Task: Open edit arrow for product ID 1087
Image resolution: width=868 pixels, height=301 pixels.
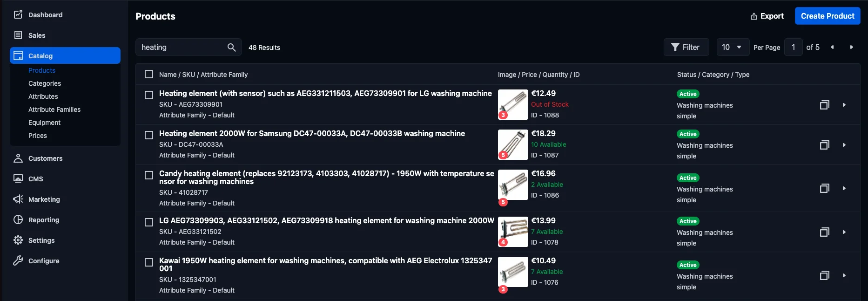Action: pos(844,145)
